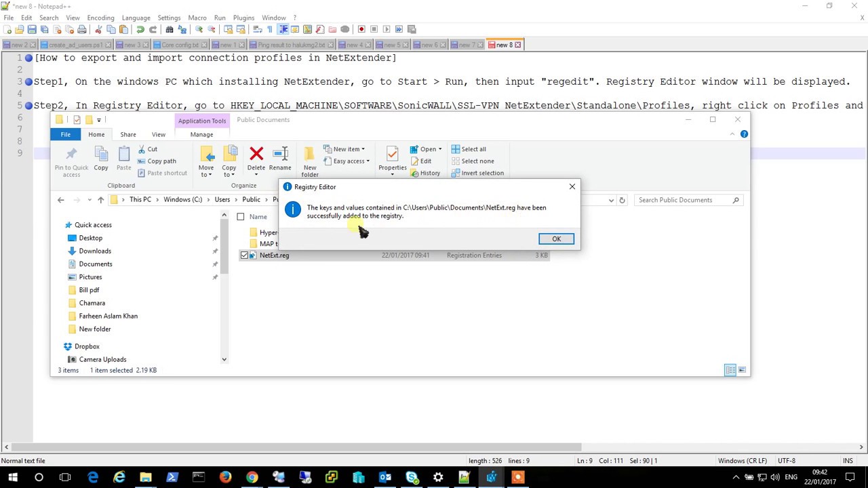Click large icons view button in Explorer status bar
This screenshot has width=868, height=488.
[743, 370]
